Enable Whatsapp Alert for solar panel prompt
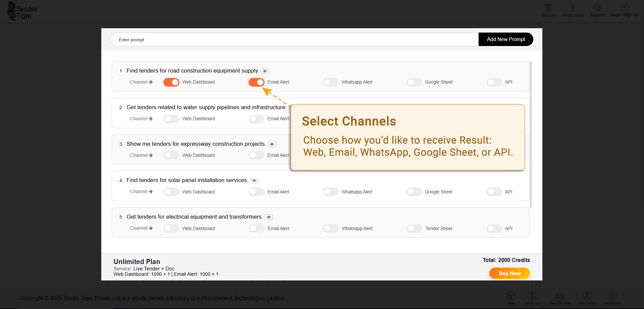644x309 pixels. (x=331, y=192)
